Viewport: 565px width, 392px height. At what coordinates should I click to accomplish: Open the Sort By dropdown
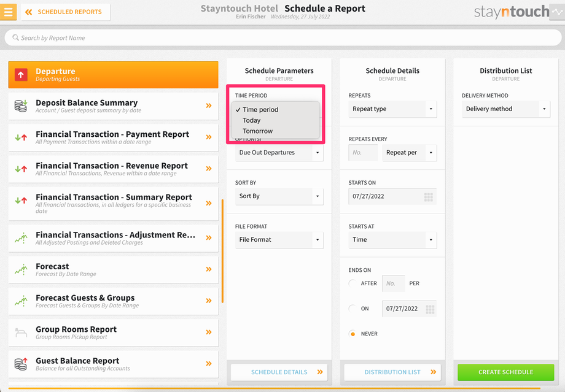tap(279, 196)
